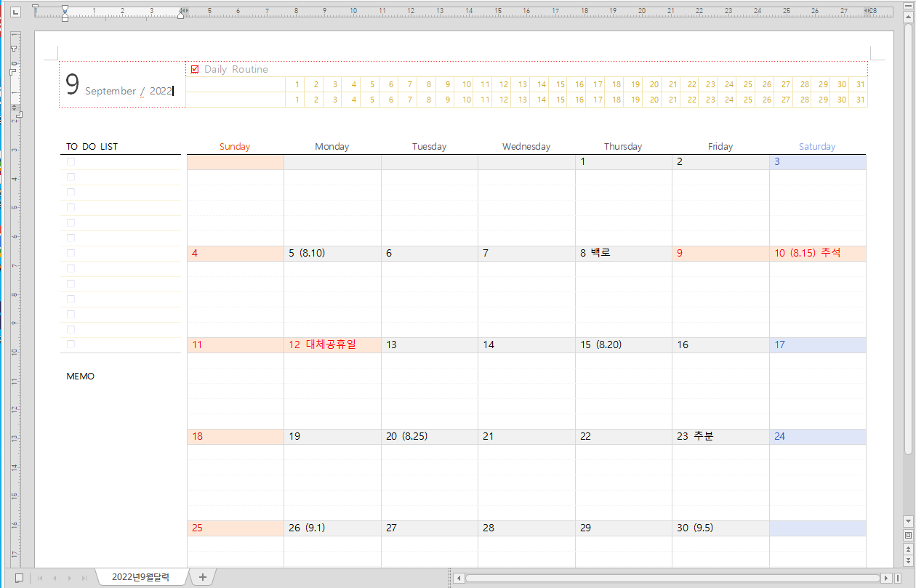916x588 pixels.
Task: Click the vertical ruler at mark 10
Action: pyautogui.click(x=15, y=352)
